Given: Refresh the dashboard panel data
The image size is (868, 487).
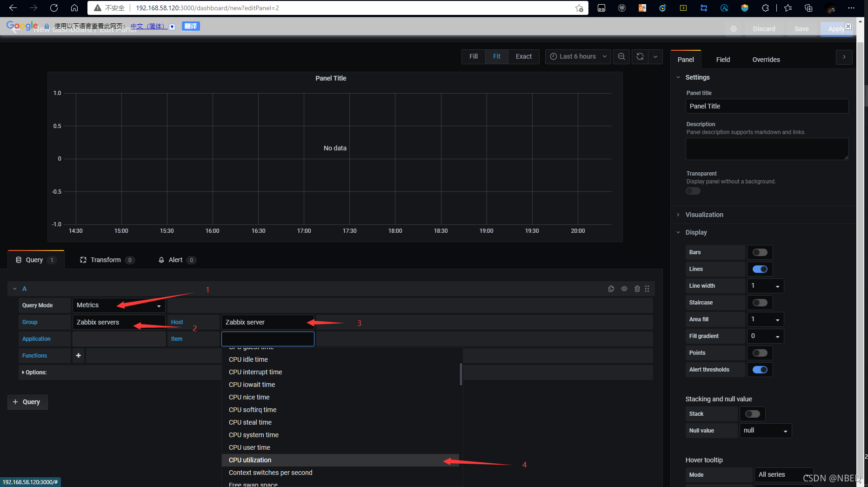Looking at the screenshot, I should coord(640,56).
